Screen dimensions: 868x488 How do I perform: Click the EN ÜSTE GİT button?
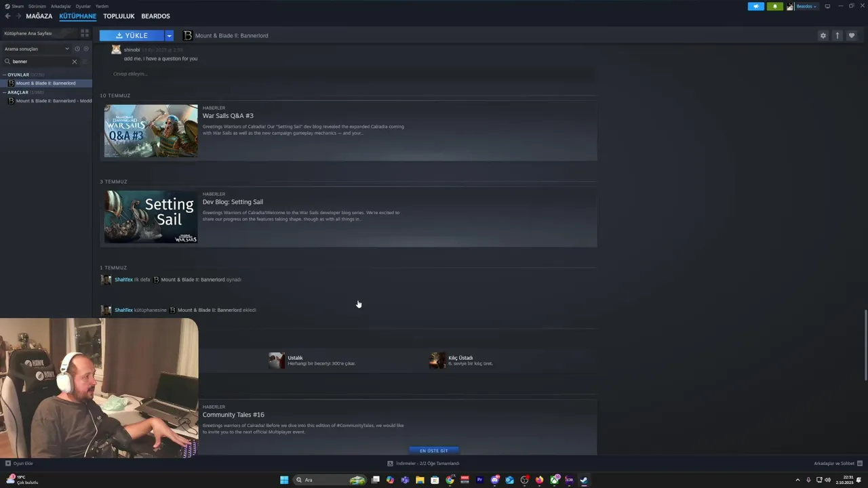tap(434, 451)
